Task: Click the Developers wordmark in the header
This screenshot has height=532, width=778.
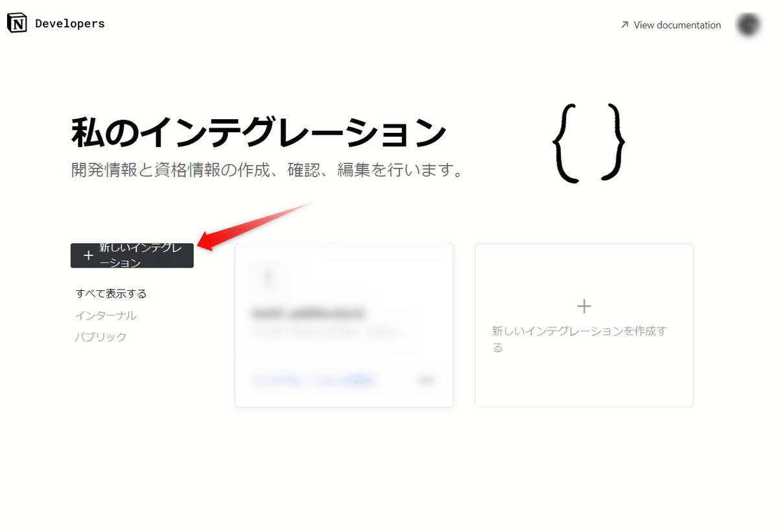Action: coord(71,23)
